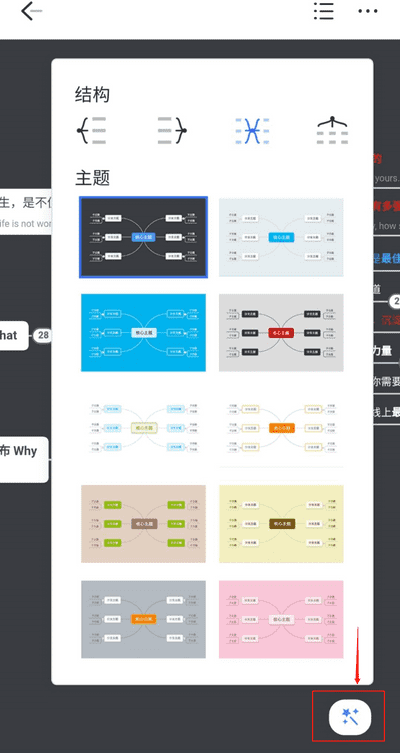The width and height of the screenshot is (400, 753).
Task: Choose the tan theme with green nodes
Action: point(144,523)
